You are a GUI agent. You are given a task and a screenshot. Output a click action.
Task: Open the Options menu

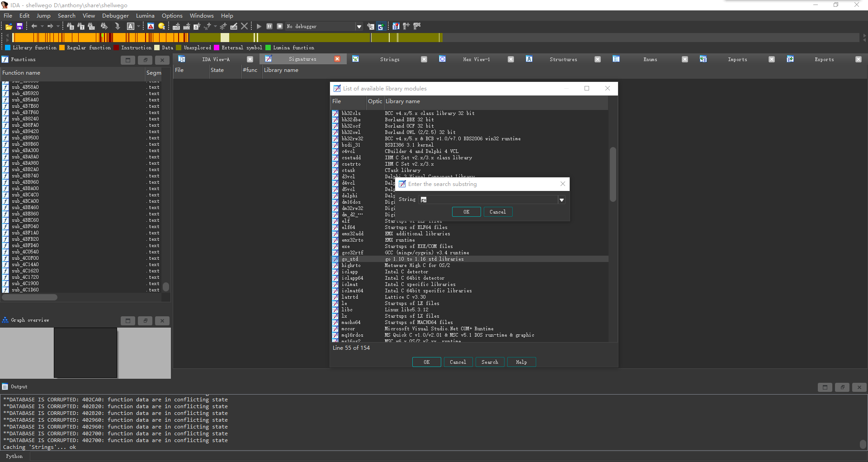(172, 15)
